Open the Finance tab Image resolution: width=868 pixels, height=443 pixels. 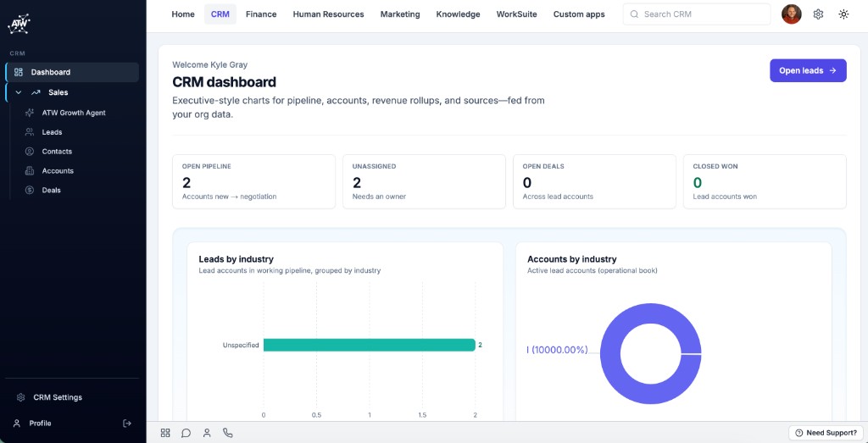pos(261,14)
